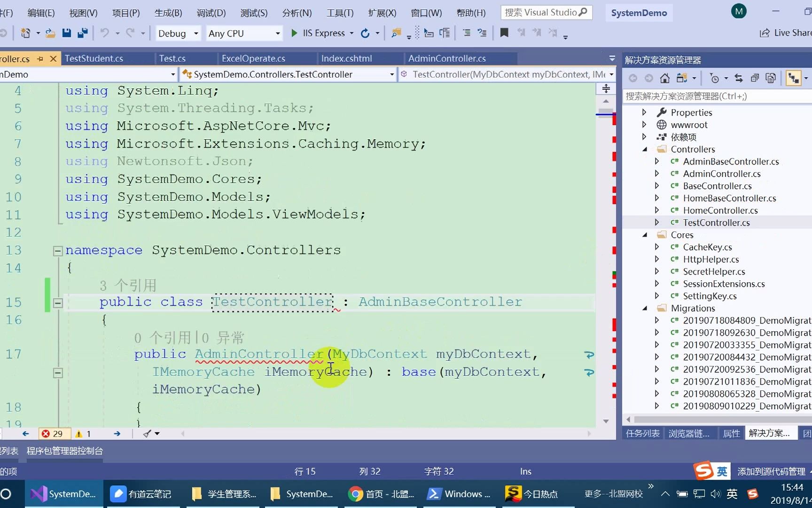
Task: Sync with Active Document in Solution Explorer
Action: click(739, 78)
